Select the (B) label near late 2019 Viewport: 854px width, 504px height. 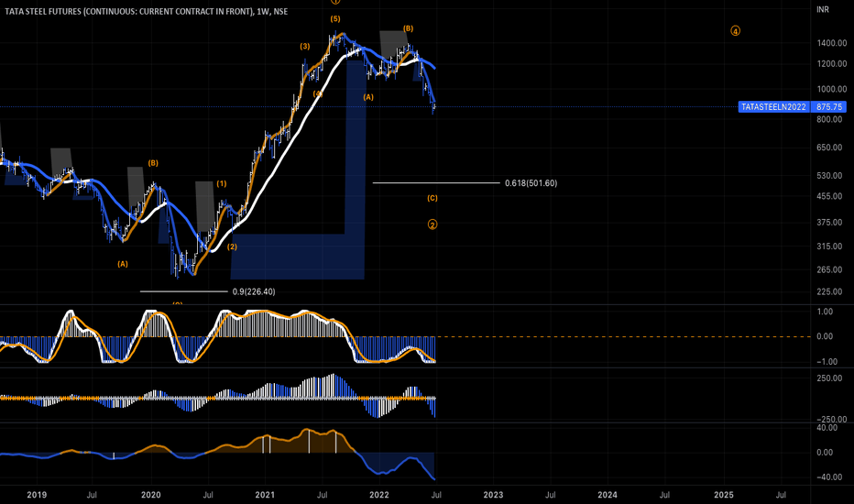point(153,163)
